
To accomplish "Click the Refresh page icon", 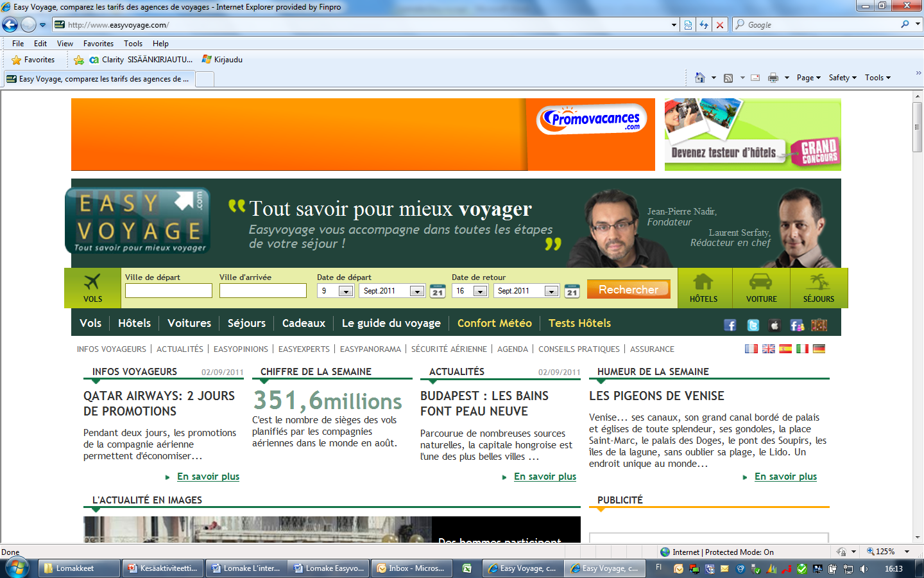I will click(704, 24).
